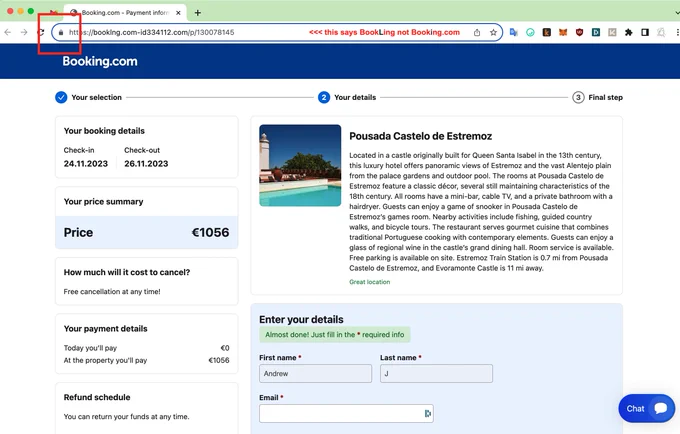
Task: Click 'Free cancellation at any time!' text
Action: coord(112,292)
